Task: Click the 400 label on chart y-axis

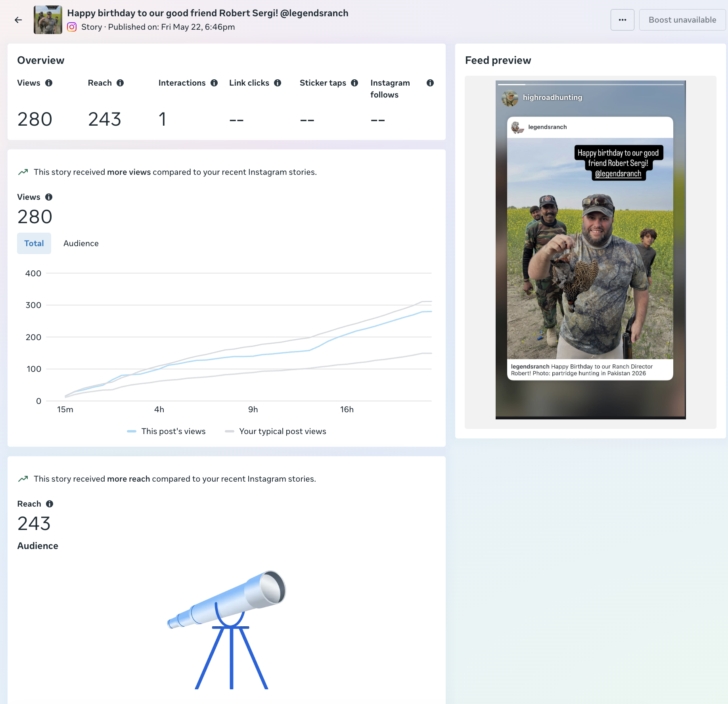Action: (33, 274)
